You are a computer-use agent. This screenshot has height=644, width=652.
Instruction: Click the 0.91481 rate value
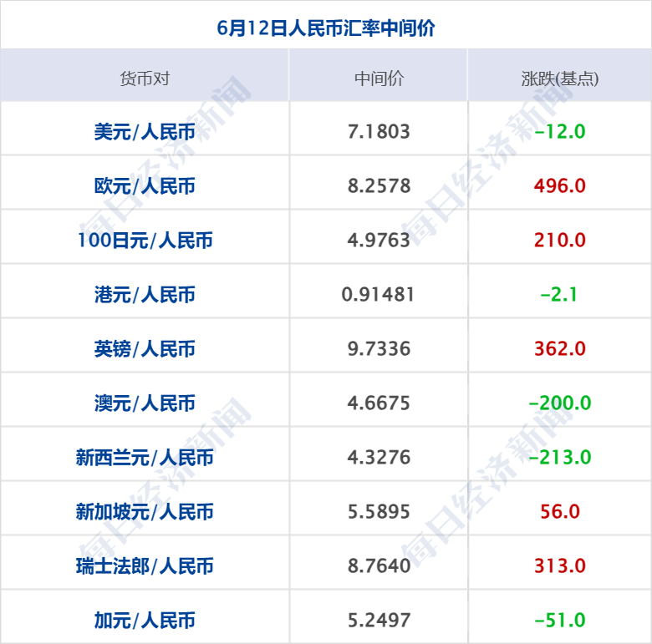(378, 295)
